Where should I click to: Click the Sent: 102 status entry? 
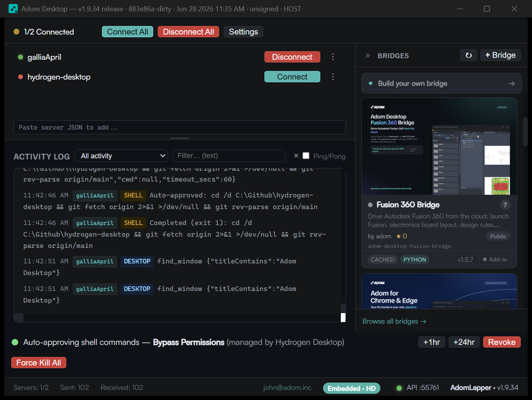point(74,388)
